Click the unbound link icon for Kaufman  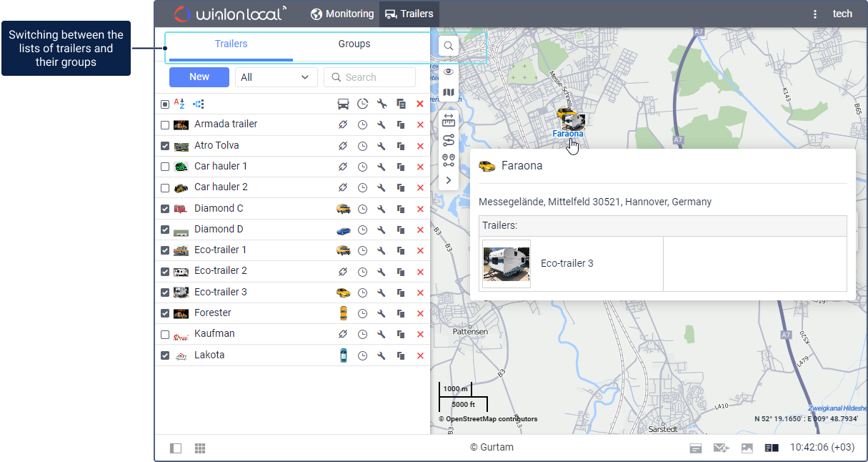[343, 335]
